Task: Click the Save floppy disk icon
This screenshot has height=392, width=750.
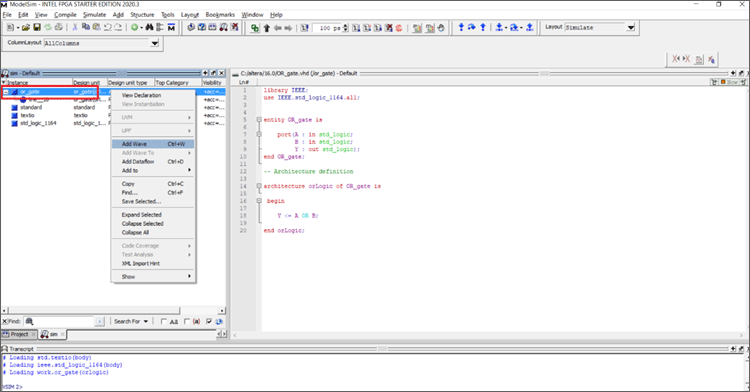Action: point(37,28)
